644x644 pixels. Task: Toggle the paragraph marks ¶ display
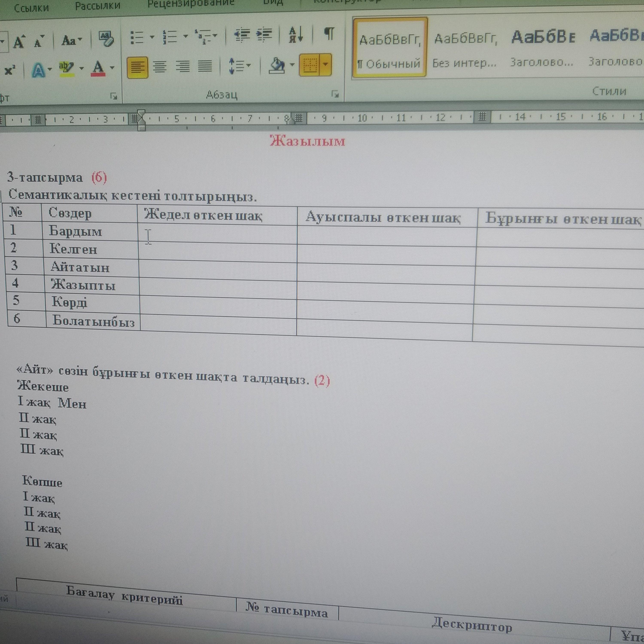click(x=329, y=34)
